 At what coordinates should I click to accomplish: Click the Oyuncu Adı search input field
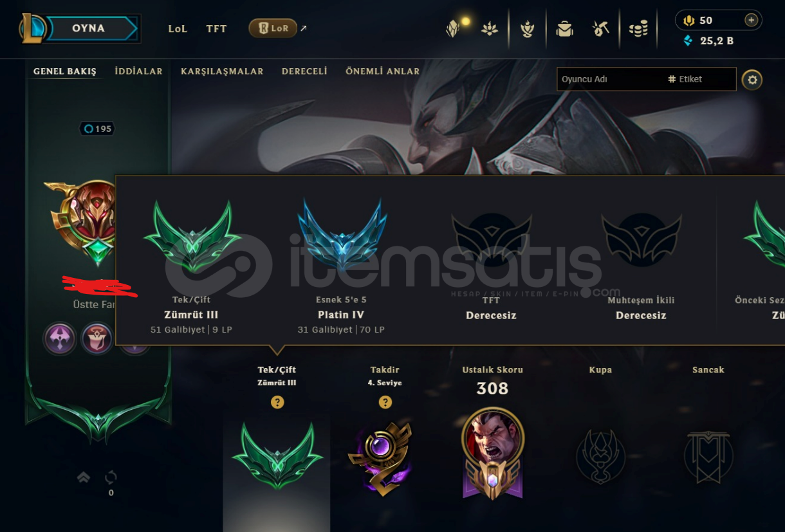point(611,79)
